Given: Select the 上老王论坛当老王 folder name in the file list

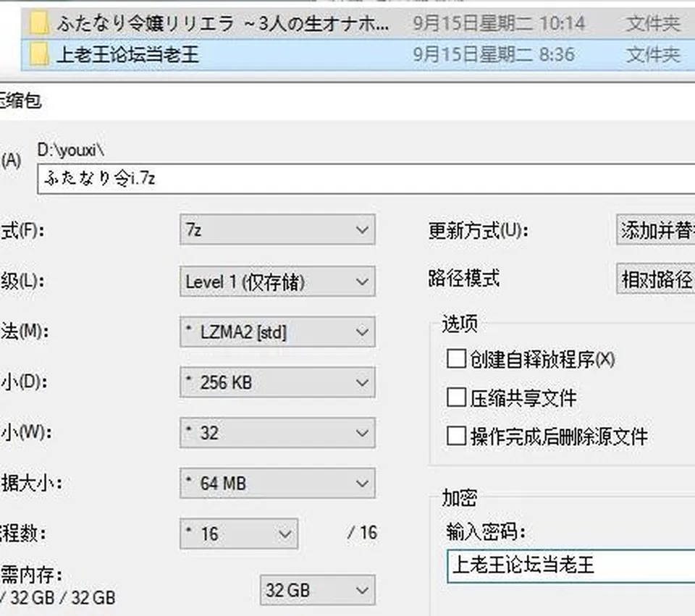Looking at the screenshot, I should (x=128, y=55).
